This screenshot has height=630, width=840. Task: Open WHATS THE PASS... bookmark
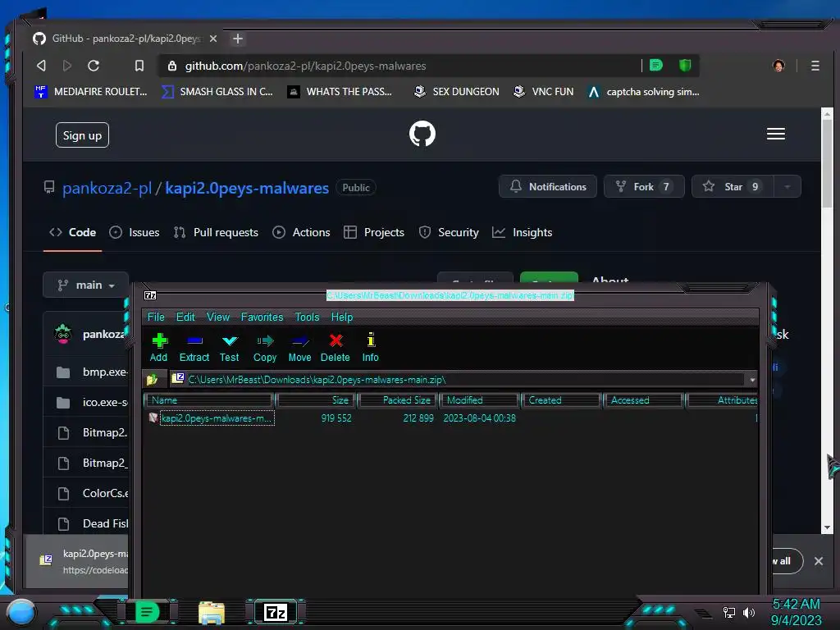click(x=340, y=92)
